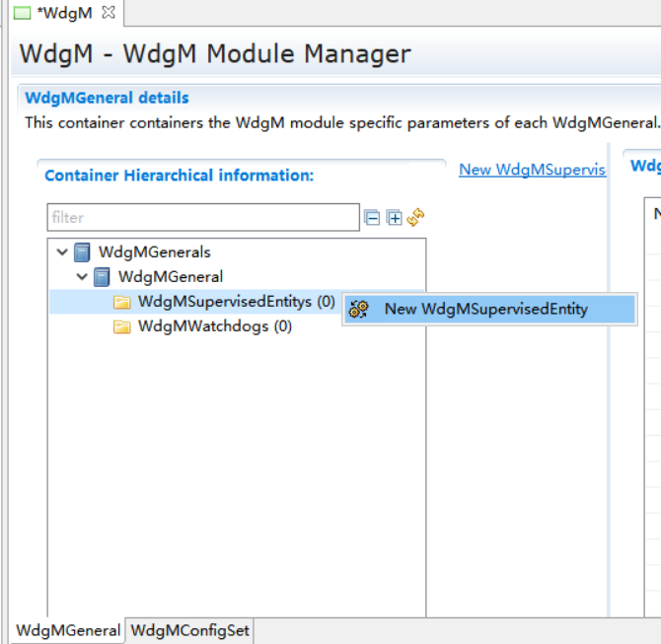The height and width of the screenshot is (644, 661).
Task: Click the collapse all icon beside filter
Action: pyautogui.click(x=372, y=218)
